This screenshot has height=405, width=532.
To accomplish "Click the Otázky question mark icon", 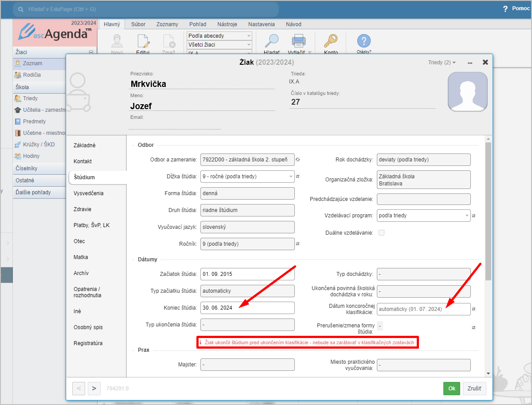I will click(364, 41).
